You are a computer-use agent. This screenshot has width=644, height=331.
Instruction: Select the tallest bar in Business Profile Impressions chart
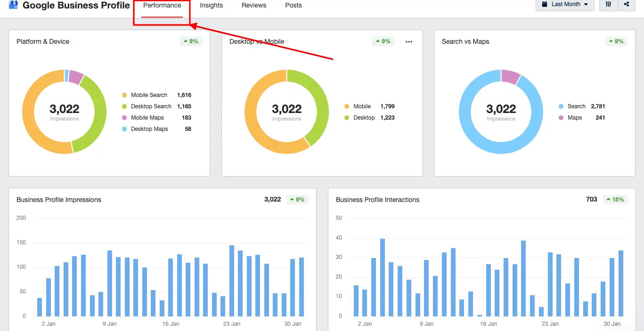click(x=231, y=280)
